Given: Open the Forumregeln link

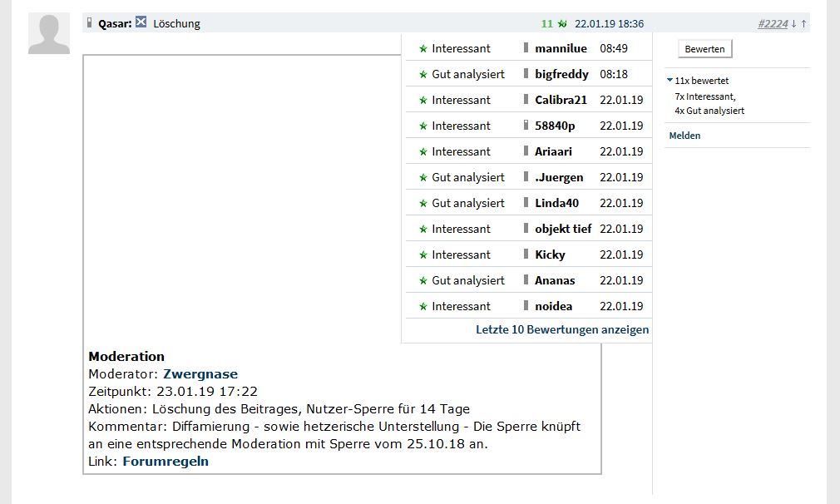Looking at the screenshot, I should [166, 461].
